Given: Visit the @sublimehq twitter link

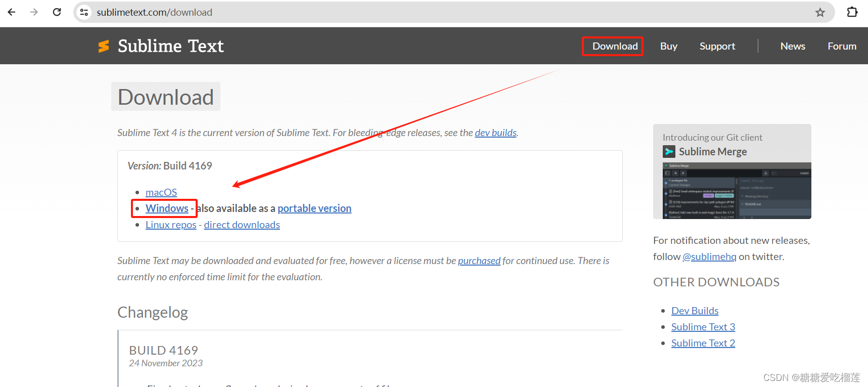Looking at the screenshot, I should [x=709, y=256].
